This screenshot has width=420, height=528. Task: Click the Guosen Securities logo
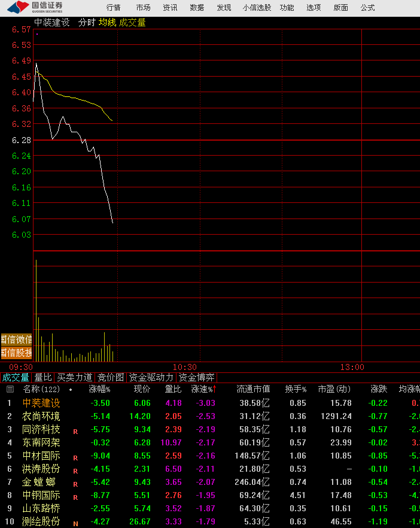pyautogui.click(x=35, y=7)
